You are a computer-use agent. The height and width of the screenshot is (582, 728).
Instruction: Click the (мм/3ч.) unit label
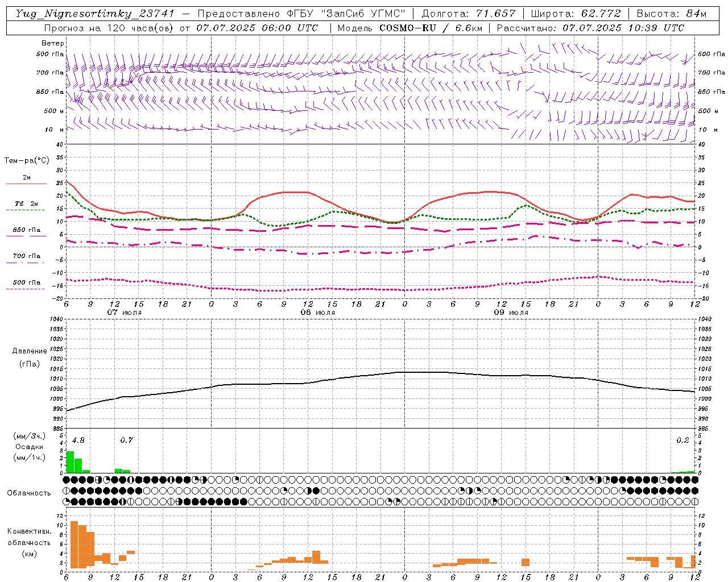(x=30, y=436)
